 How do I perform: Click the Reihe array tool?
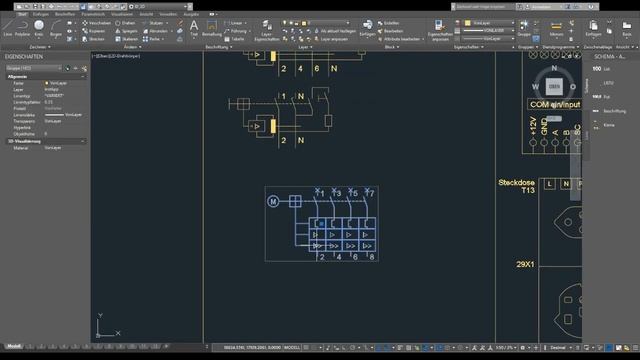(151, 39)
